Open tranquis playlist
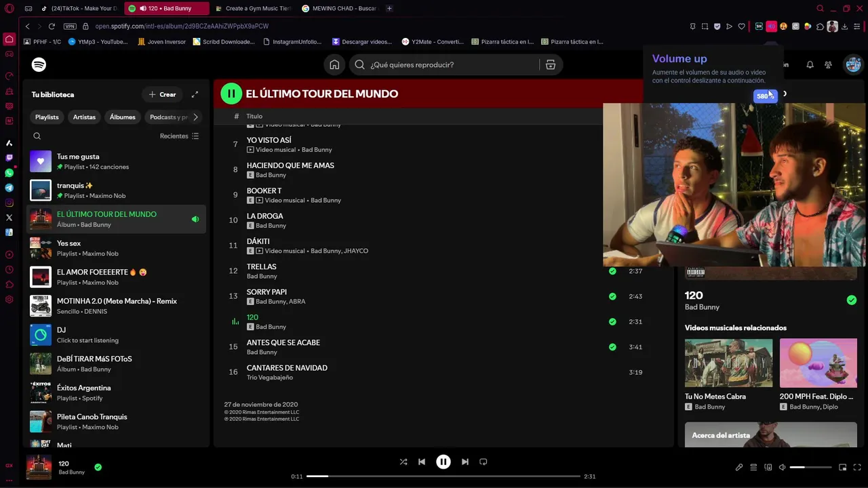The width and height of the screenshot is (868, 488). pos(117,190)
